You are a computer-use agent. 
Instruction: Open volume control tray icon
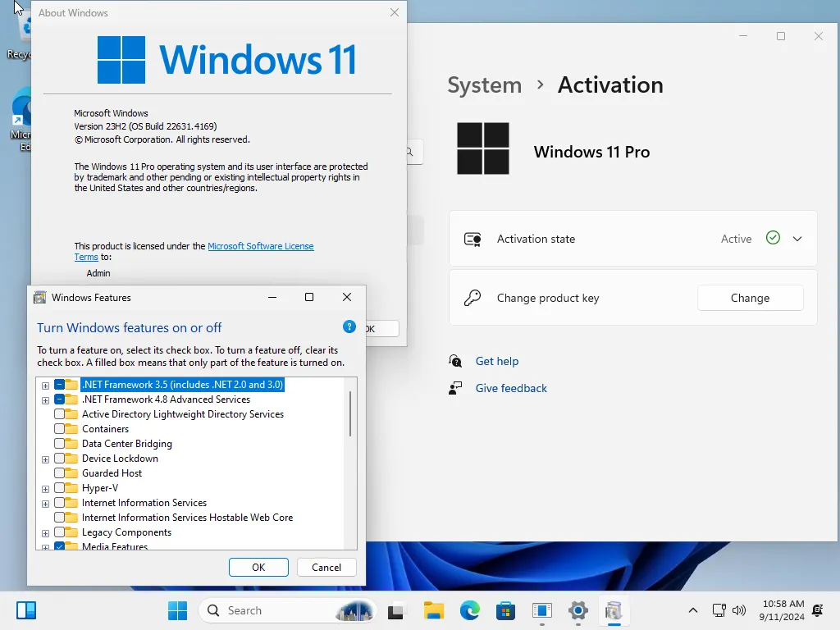(x=739, y=610)
